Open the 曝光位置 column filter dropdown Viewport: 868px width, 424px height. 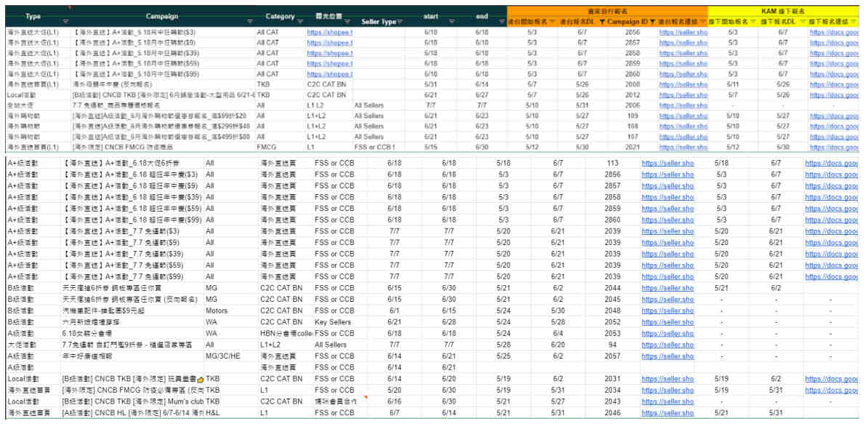coord(347,22)
